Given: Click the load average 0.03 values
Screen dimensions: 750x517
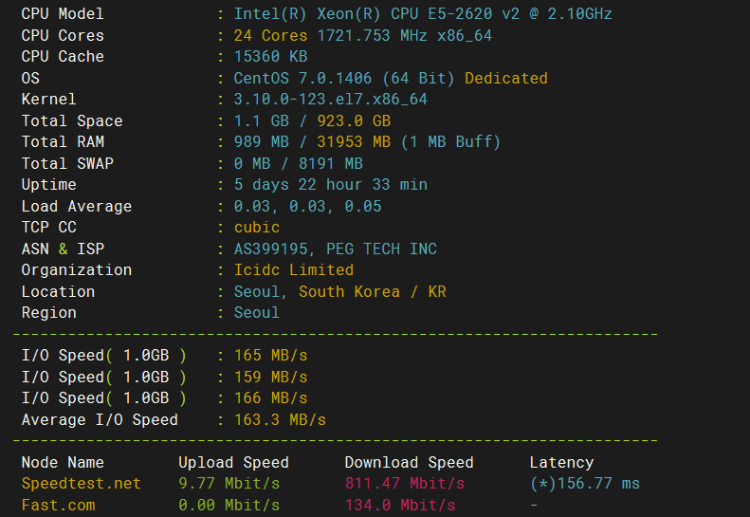Looking at the screenshot, I should [x=307, y=206].
